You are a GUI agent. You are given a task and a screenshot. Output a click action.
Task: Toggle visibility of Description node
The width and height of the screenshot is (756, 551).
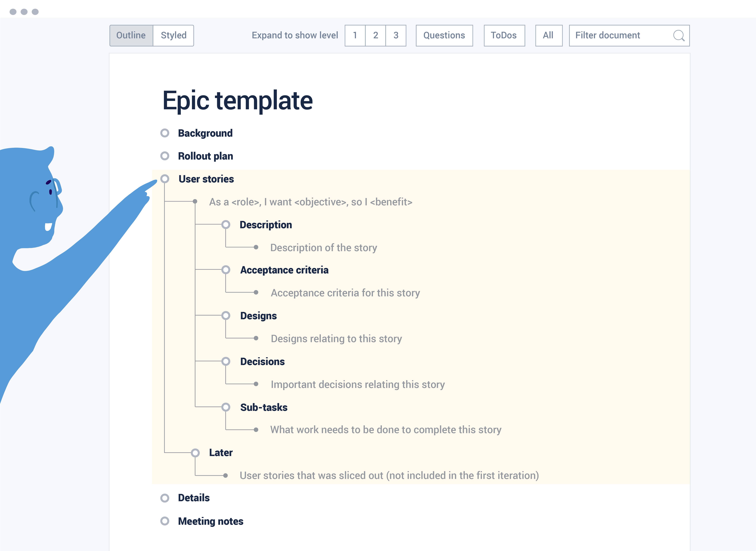click(x=228, y=224)
